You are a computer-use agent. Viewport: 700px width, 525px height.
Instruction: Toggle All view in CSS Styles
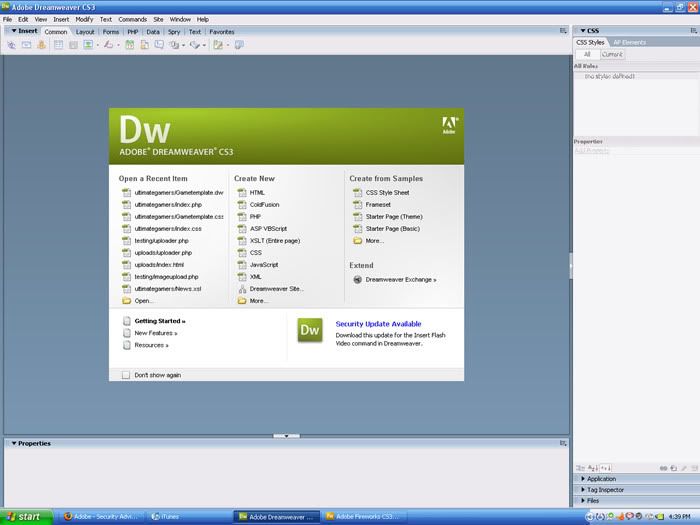587,54
